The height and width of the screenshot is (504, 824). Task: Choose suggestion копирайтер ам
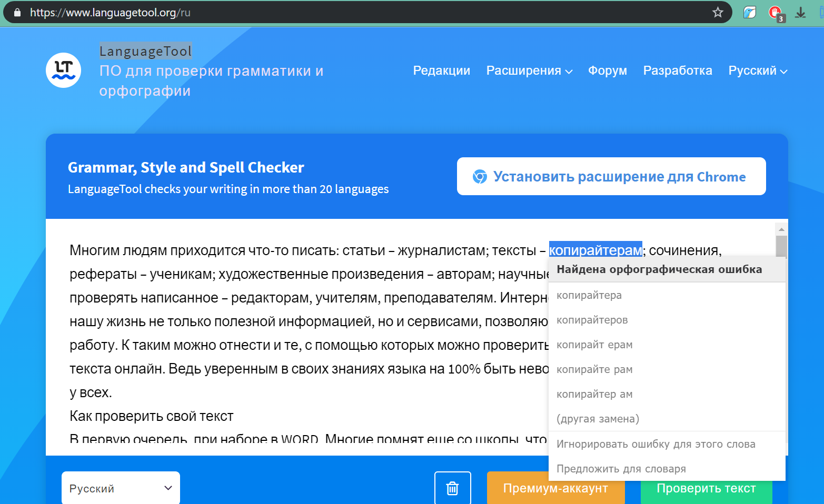click(667, 394)
